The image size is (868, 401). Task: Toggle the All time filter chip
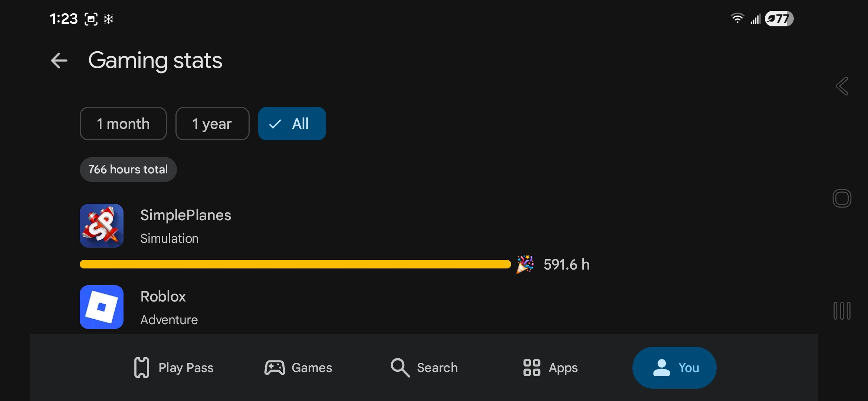click(292, 124)
